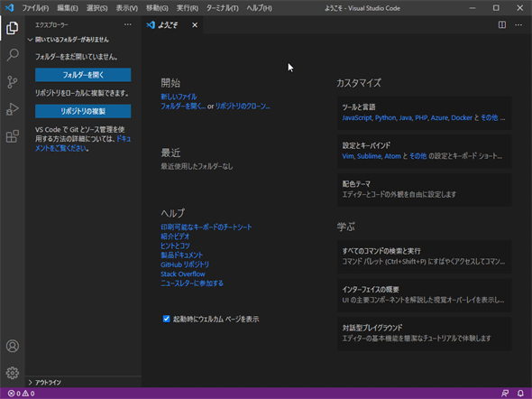Click the Docker link

pyautogui.click(x=462, y=117)
